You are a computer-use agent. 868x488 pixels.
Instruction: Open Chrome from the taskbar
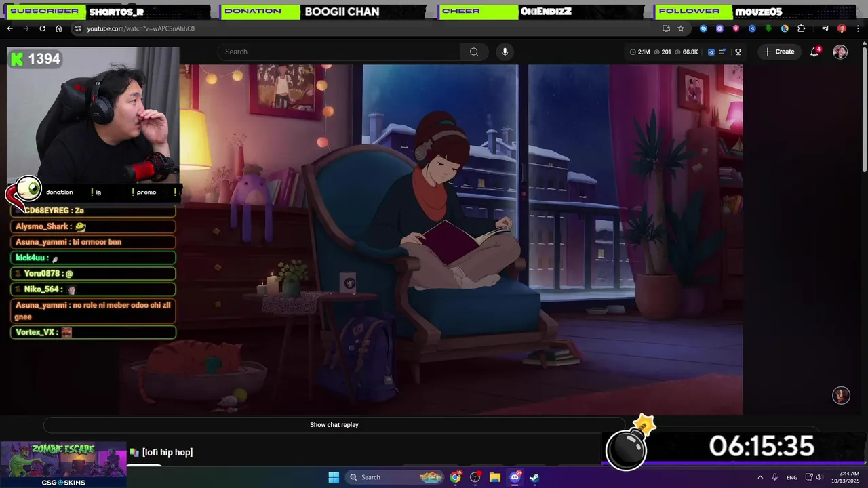click(455, 477)
